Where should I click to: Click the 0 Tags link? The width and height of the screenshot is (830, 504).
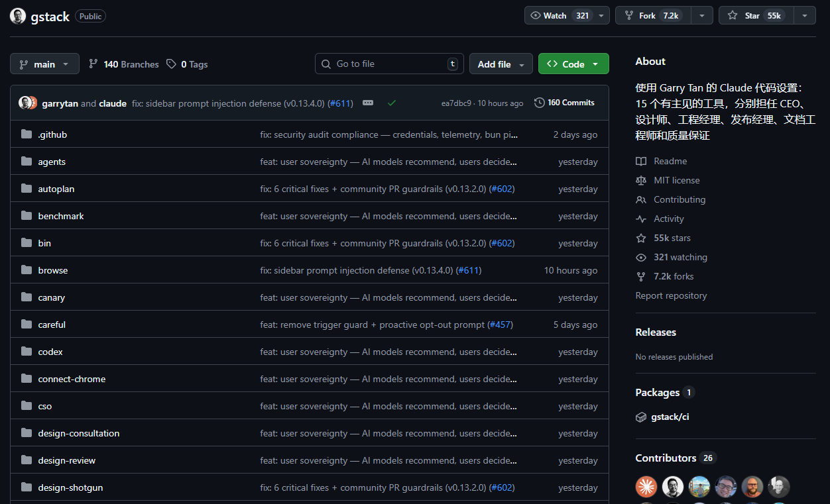click(x=187, y=64)
